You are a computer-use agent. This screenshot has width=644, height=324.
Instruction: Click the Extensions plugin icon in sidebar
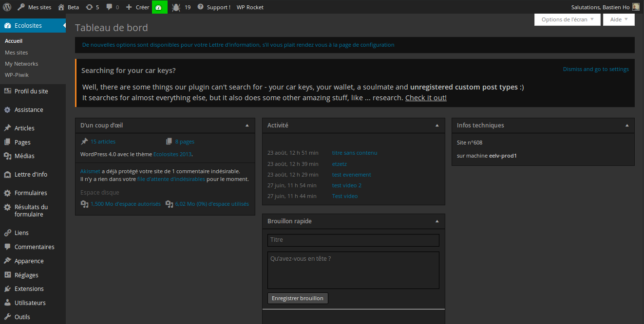[7, 288]
